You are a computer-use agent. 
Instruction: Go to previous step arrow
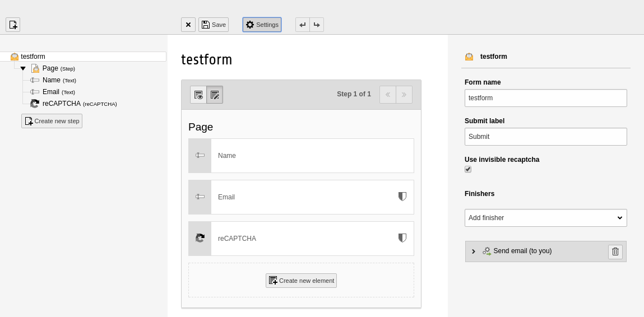[x=388, y=95]
